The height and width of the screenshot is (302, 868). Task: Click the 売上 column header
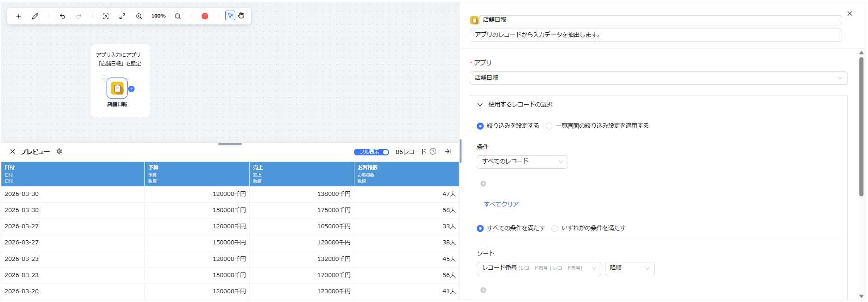302,174
